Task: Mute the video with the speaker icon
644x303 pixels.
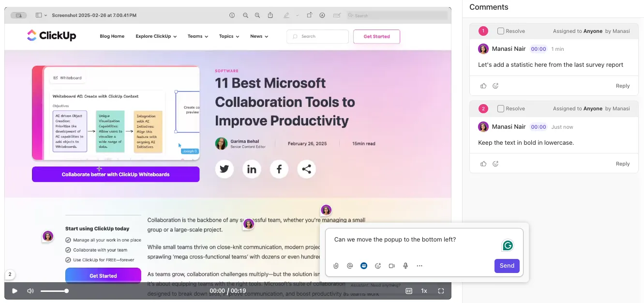Action: point(30,291)
